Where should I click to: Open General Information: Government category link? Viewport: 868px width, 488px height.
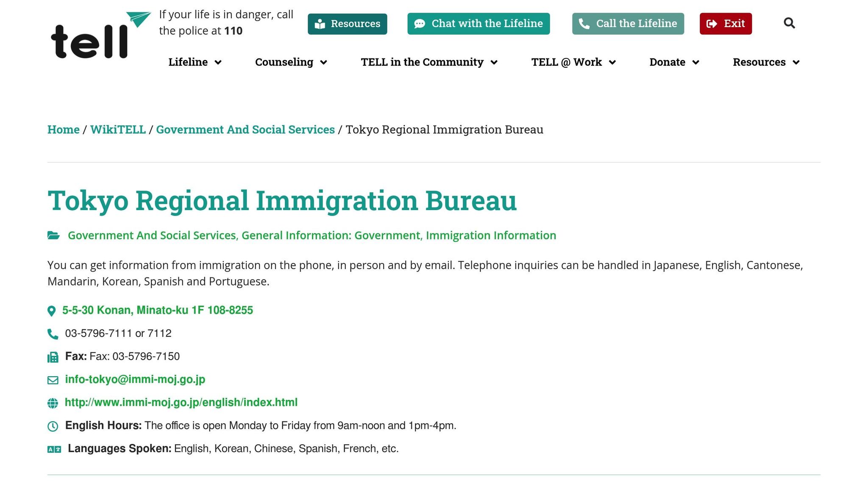point(331,236)
